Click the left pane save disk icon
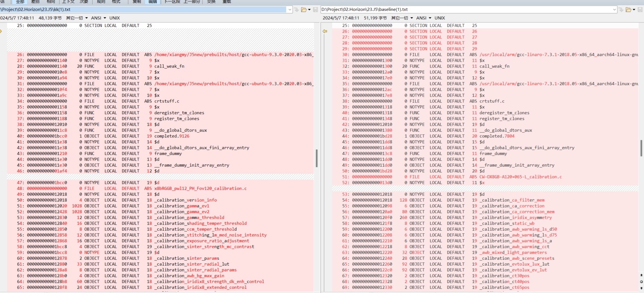The width and height of the screenshot is (644, 293). tap(315, 10)
